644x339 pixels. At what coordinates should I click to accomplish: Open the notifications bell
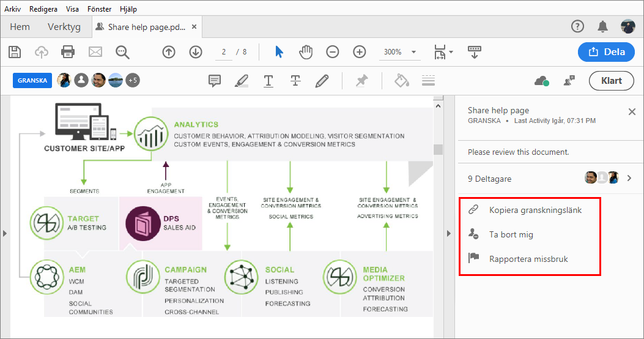tap(602, 27)
